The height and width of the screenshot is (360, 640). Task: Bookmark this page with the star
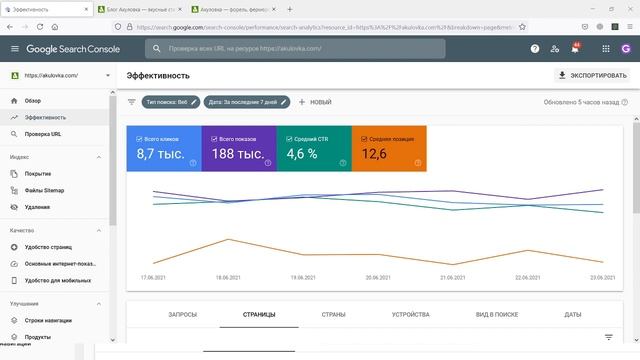point(522,27)
